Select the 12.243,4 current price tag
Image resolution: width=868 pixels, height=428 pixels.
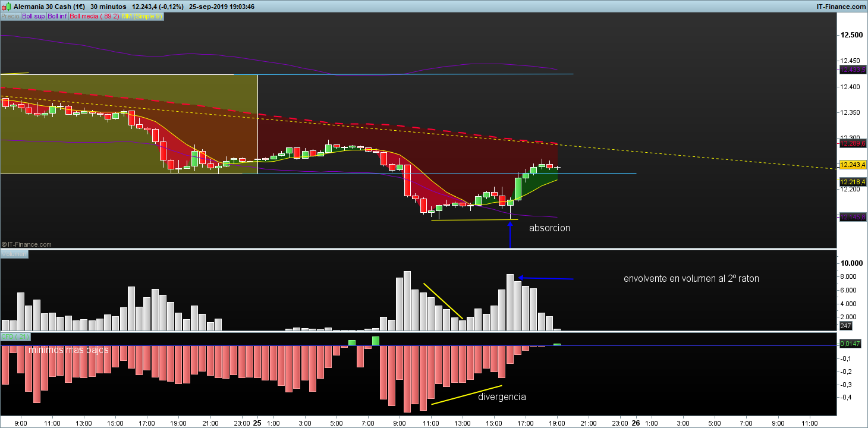pyautogui.click(x=853, y=165)
